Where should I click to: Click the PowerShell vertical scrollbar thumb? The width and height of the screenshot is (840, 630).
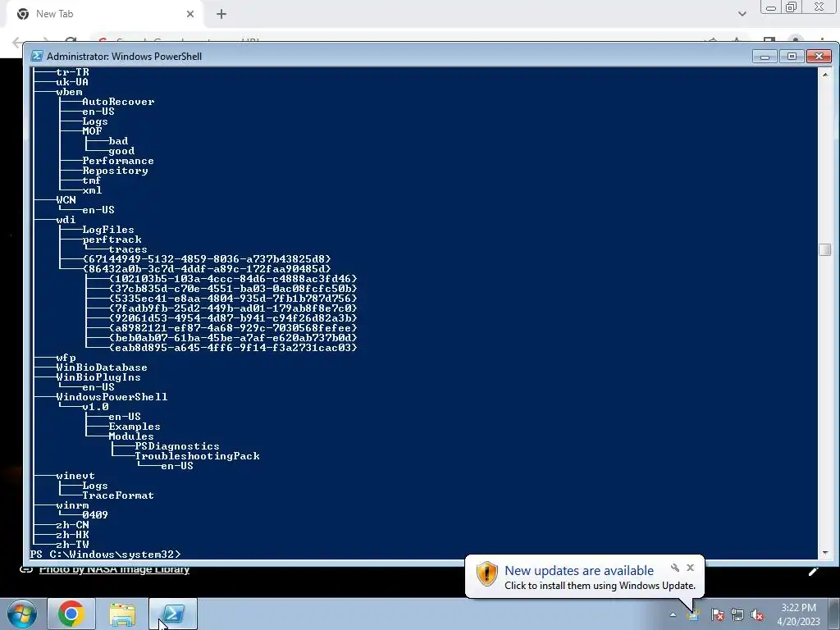point(825,249)
